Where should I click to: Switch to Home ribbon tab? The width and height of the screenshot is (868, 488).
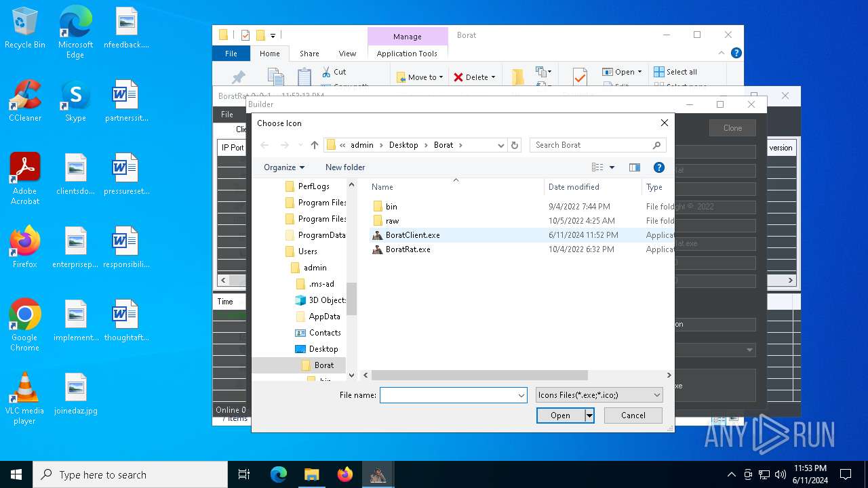click(x=269, y=54)
